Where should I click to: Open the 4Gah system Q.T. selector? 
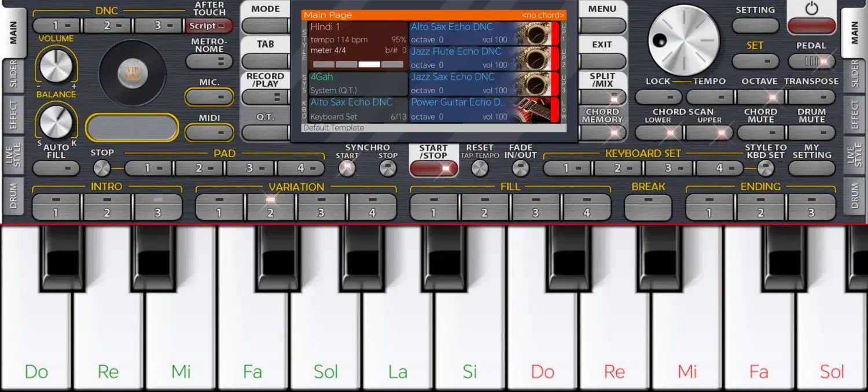[358, 84]
